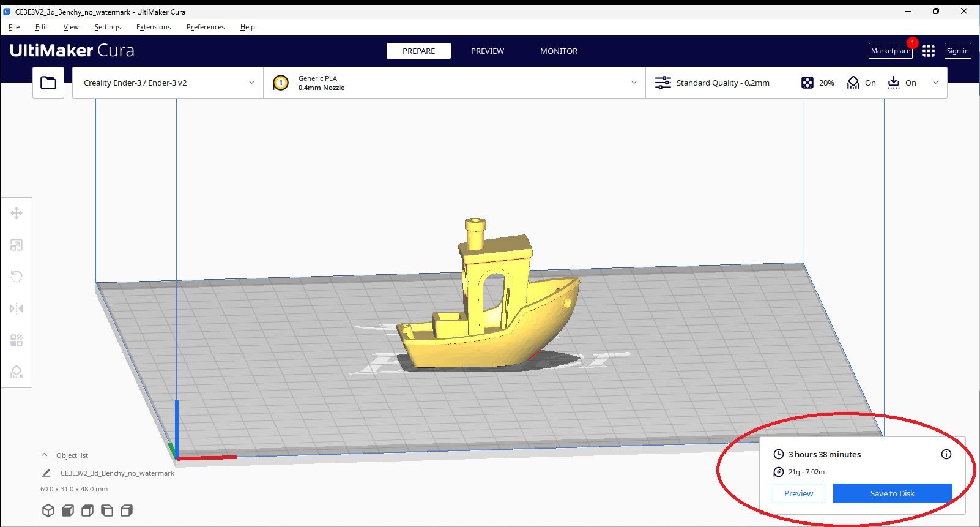The image size is (980, 527).
Task: Click the Preview button in slice panel
Action: point(799,493)
